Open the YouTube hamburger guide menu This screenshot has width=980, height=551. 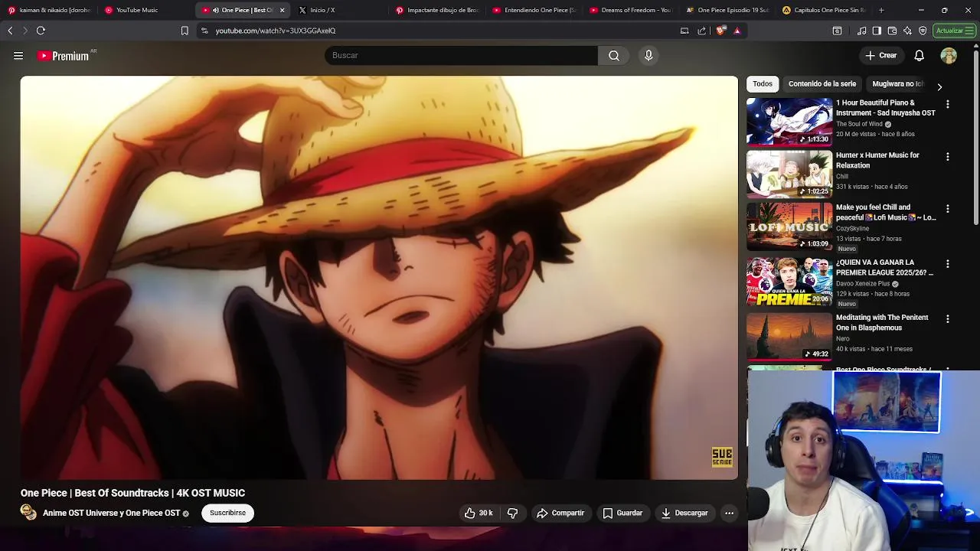18,56
